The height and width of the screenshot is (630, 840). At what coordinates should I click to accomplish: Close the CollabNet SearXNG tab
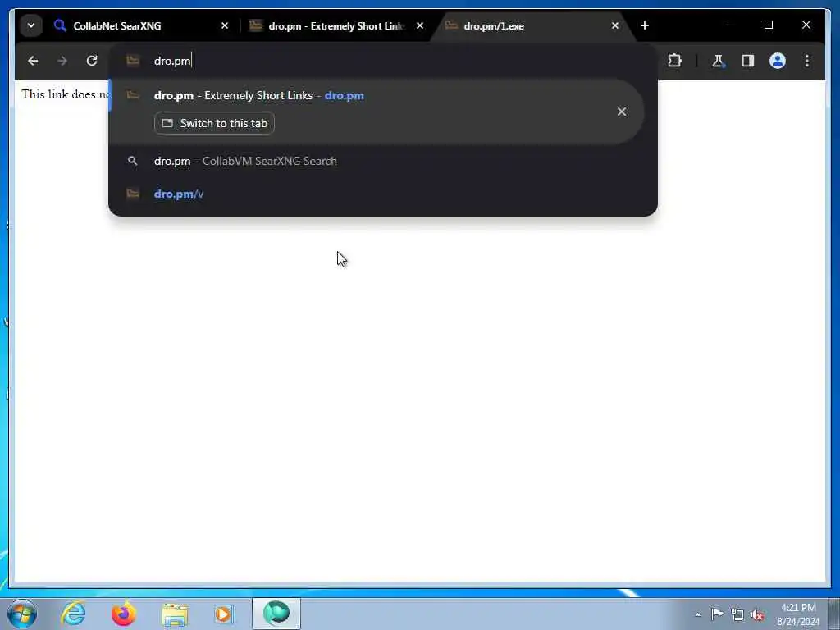click(225, 25)
